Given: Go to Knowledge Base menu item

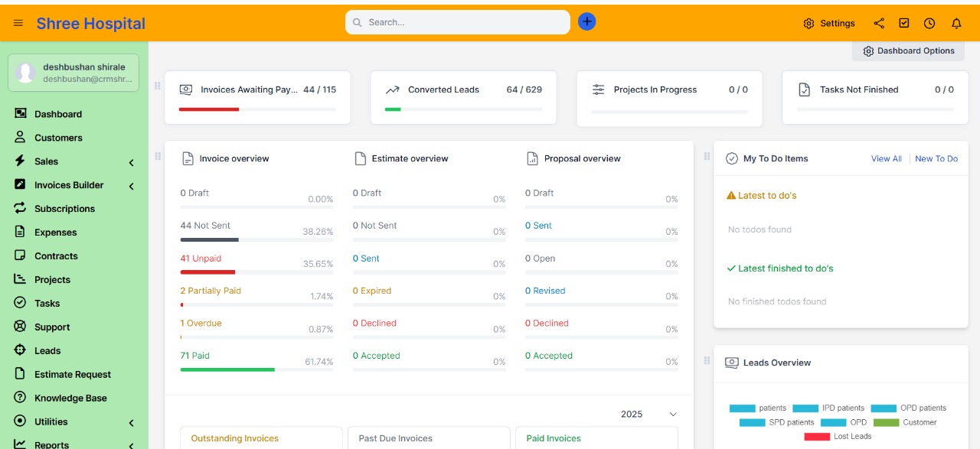Looking at the screenshot, I should [x=70, y=398].
